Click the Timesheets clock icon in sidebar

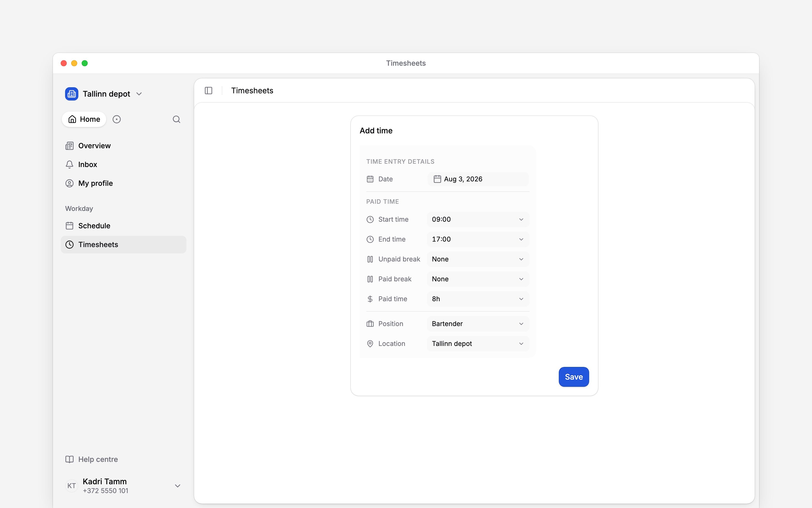70,245
